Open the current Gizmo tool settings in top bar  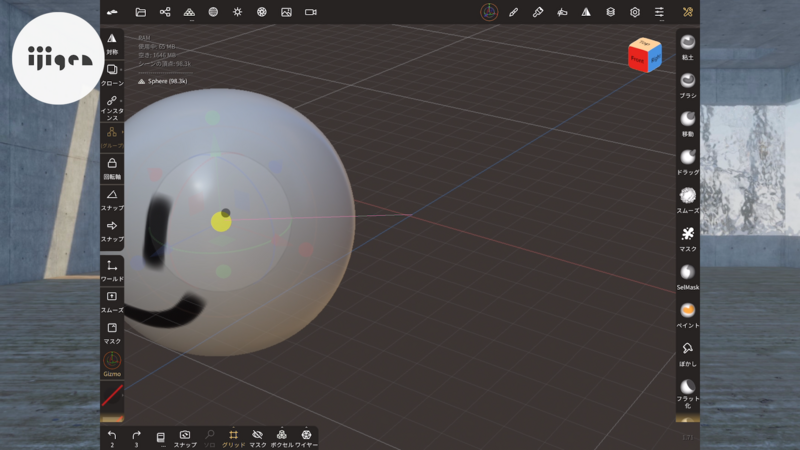click(489, 12)
